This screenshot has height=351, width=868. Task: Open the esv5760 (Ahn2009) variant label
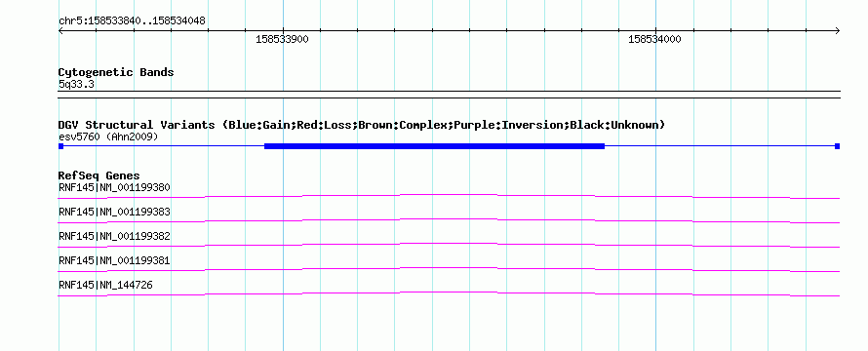[x=108, y=136]
